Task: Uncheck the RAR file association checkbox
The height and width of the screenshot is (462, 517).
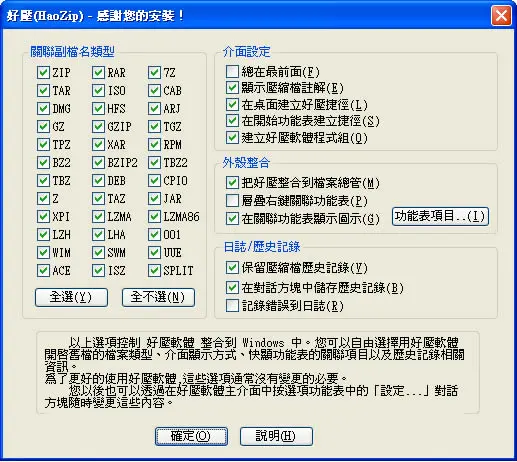Action: click(x=98, y=72)
